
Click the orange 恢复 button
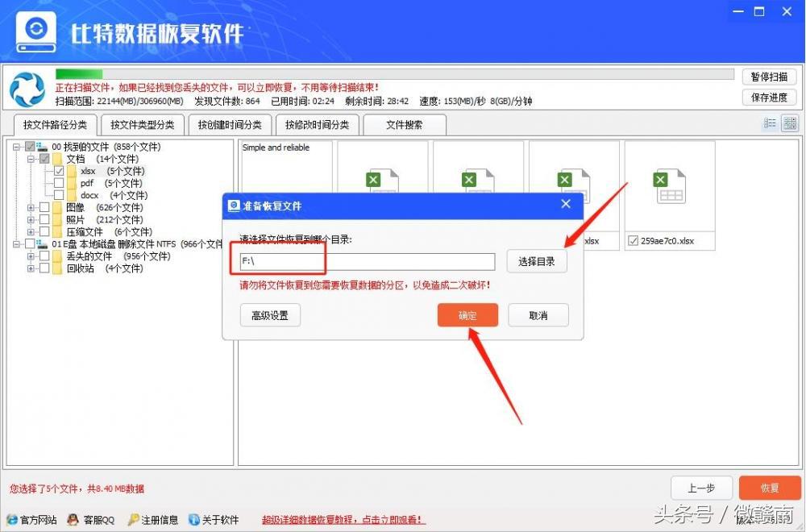pos(770,488)
